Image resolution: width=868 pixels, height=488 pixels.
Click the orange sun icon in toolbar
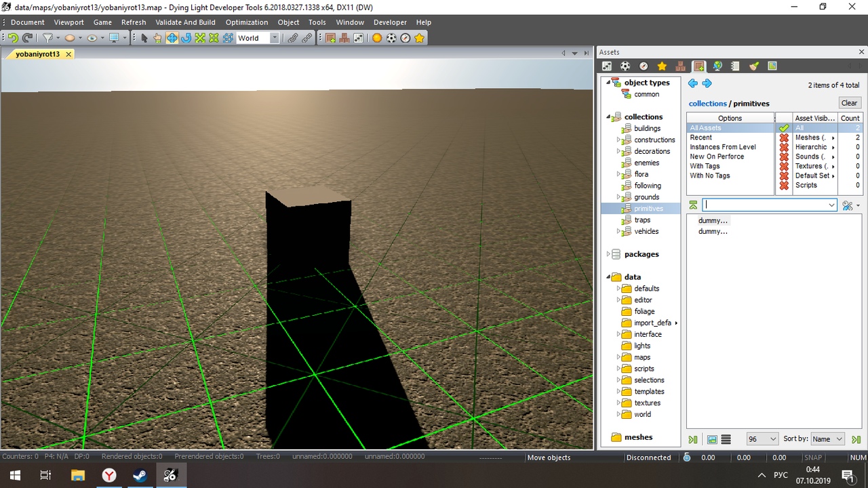click(377, 38)
